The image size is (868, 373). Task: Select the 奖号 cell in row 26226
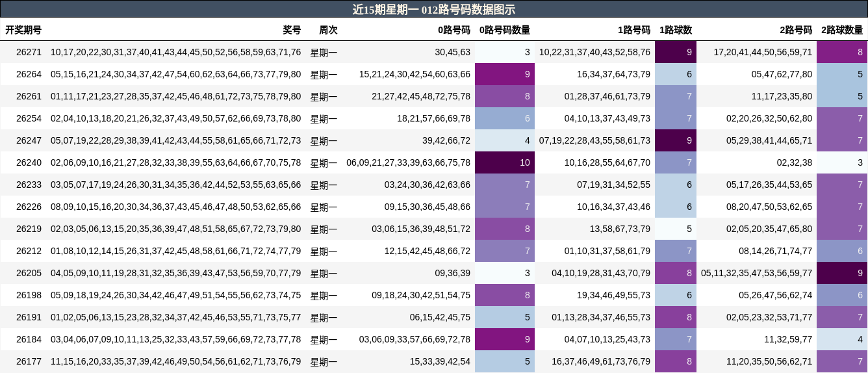point(176,207)
